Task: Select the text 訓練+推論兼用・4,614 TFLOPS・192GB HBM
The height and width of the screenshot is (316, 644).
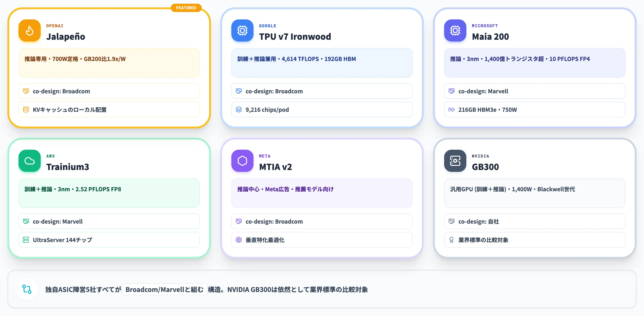Action: point(297,59)
